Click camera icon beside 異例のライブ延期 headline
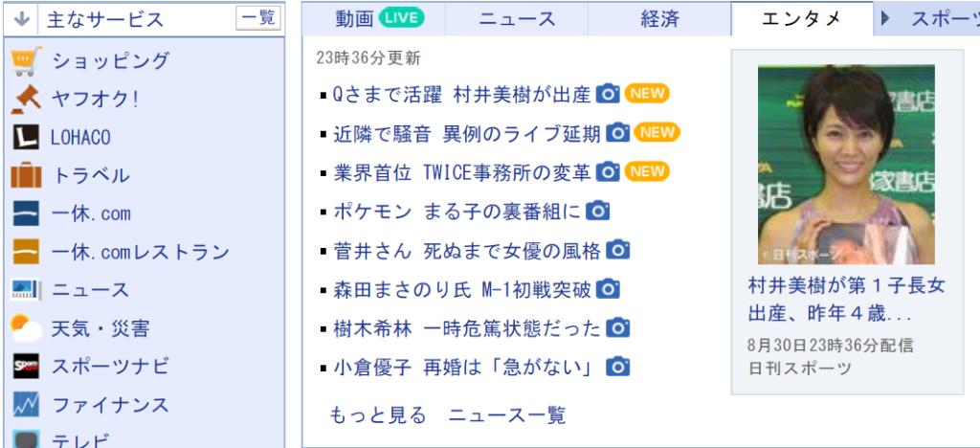This screenshot has height=448, width=980. pyautogui.click(x=618, y=133)
